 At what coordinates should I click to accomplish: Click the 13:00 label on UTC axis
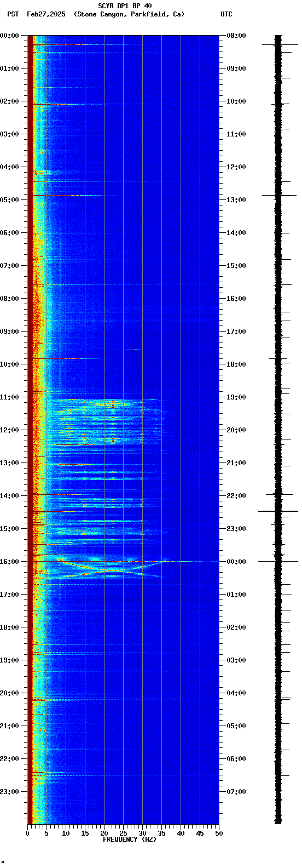236,200
